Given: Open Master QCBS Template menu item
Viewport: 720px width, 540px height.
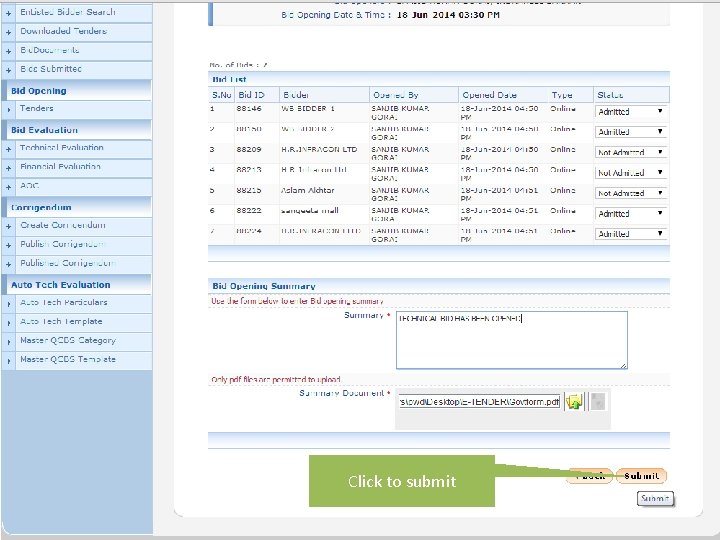Looking at the screenshot, I should click(x=68, y=359).
